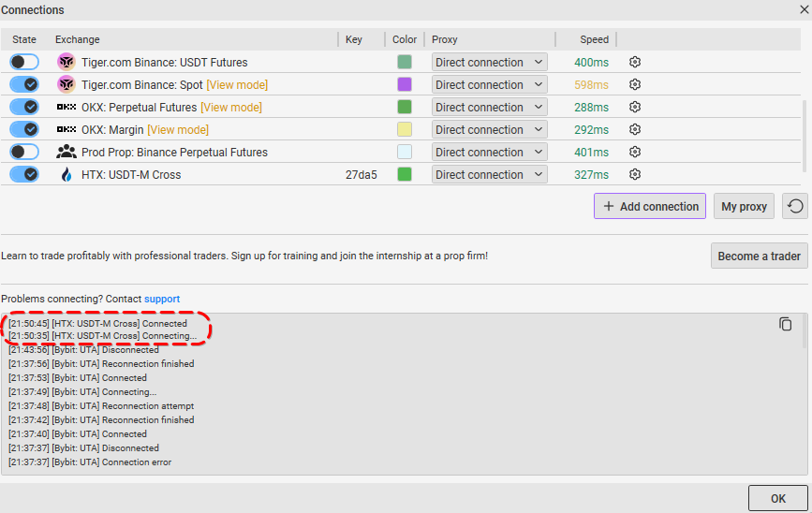The image size is (812, 513).
Task: Click the Add connection button
Action: tap(650, 206)
